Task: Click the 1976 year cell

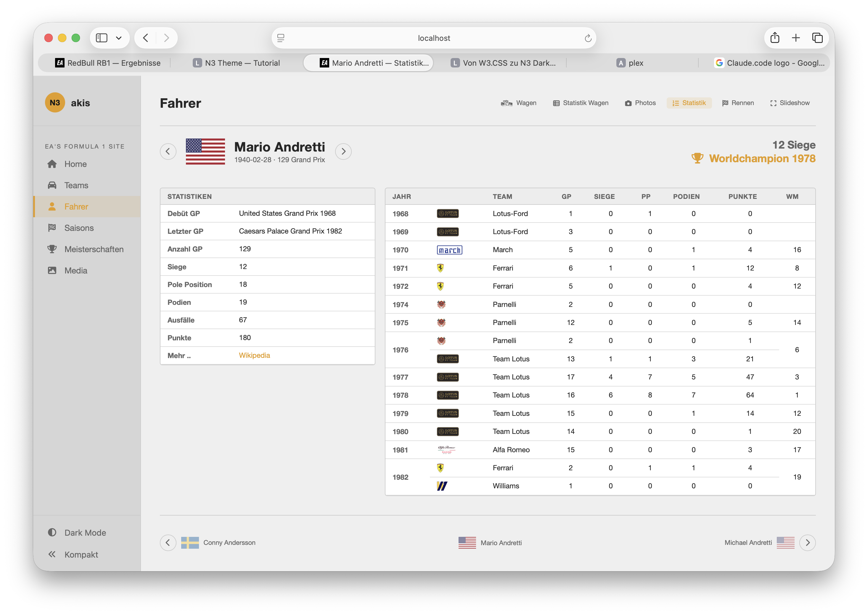Action: (x=400, y=350)
